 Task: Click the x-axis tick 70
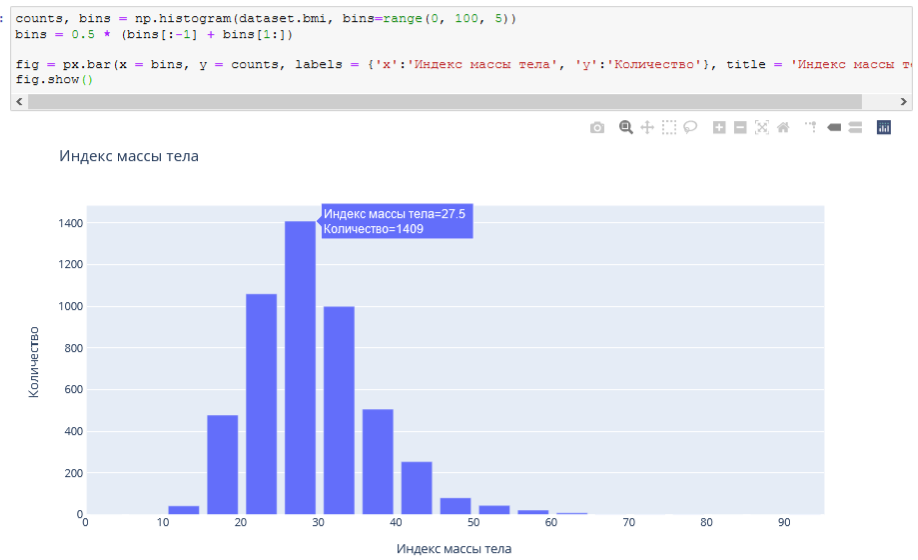point(629,523)
